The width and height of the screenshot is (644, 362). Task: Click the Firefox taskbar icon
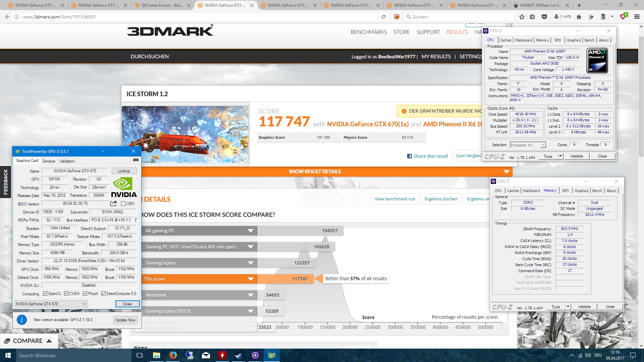173,355
